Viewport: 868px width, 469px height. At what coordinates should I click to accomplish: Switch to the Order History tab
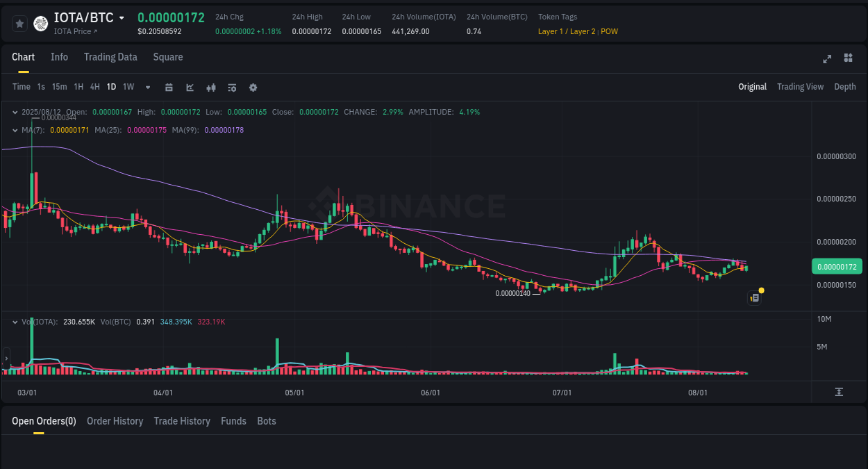pos(115,421)
